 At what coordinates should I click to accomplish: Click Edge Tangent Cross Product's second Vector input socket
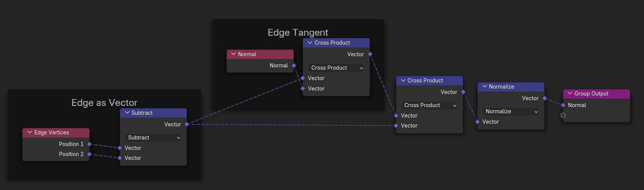click(303, 89)
